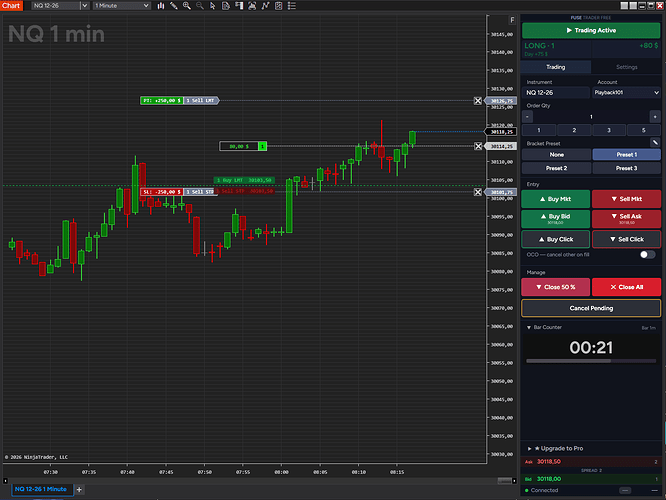Click the pencil icon to edit Bracket Preset
The image size is (666, 500).
pyautogui.click(x=655, y=143)
